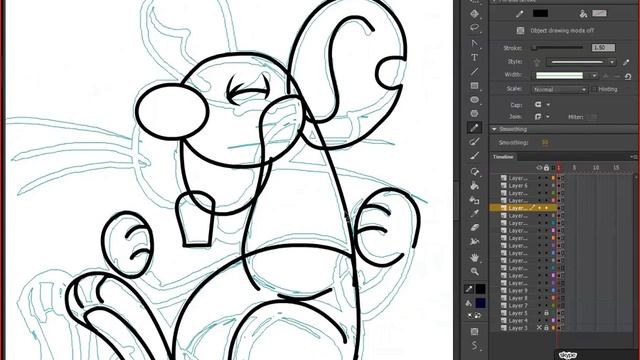Show all layers as outlines header
This screenshot has height=360, width=640.
(x=553, y=168)
